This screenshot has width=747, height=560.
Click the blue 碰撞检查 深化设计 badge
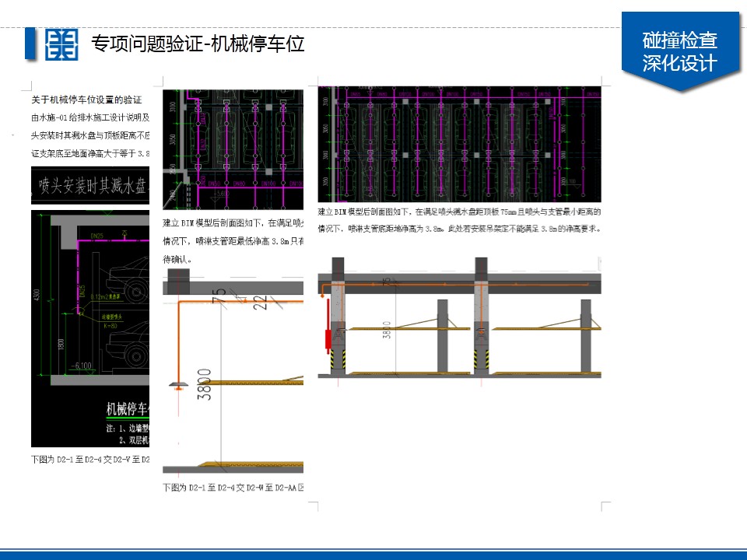coord(679,51)
